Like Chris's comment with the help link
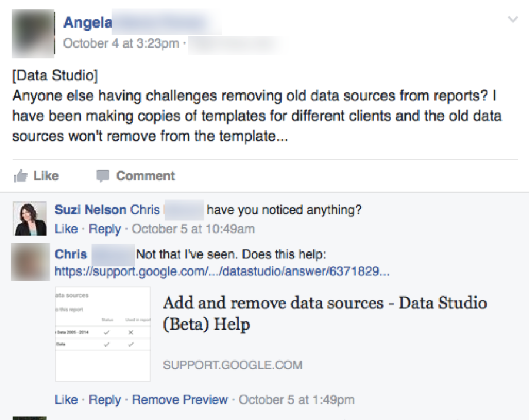Viewport: 529px width, 420px height. pos(66,399)
